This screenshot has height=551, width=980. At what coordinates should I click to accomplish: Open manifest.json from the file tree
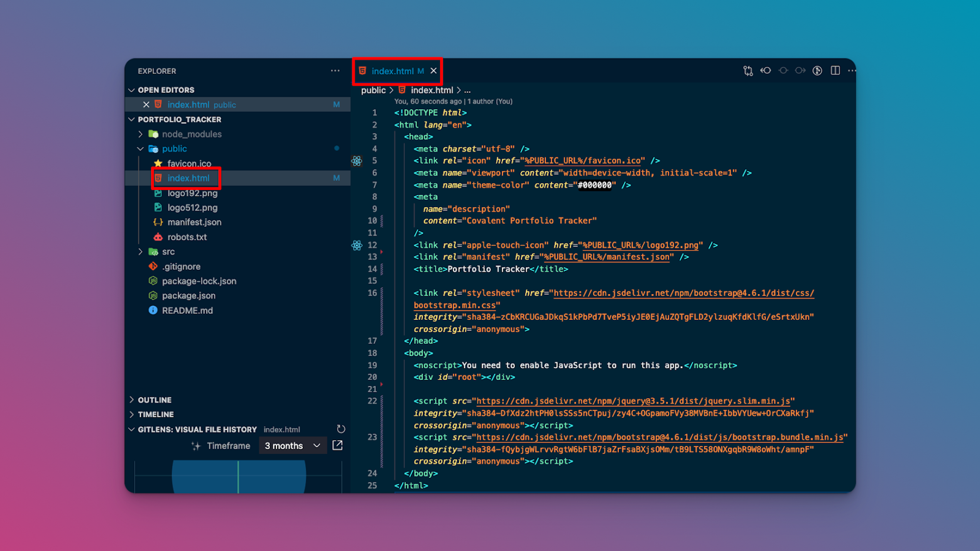point(195,222)
